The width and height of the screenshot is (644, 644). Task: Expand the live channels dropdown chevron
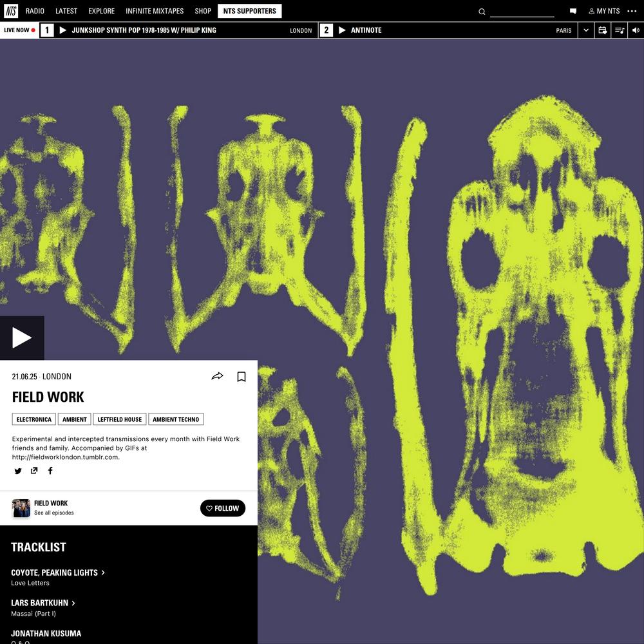coord(586,30)
